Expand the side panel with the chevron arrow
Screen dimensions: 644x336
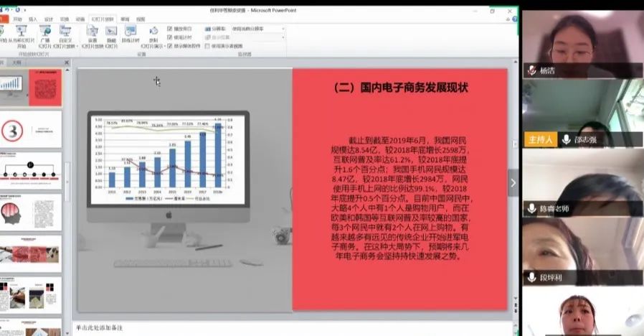click(513, 182)
